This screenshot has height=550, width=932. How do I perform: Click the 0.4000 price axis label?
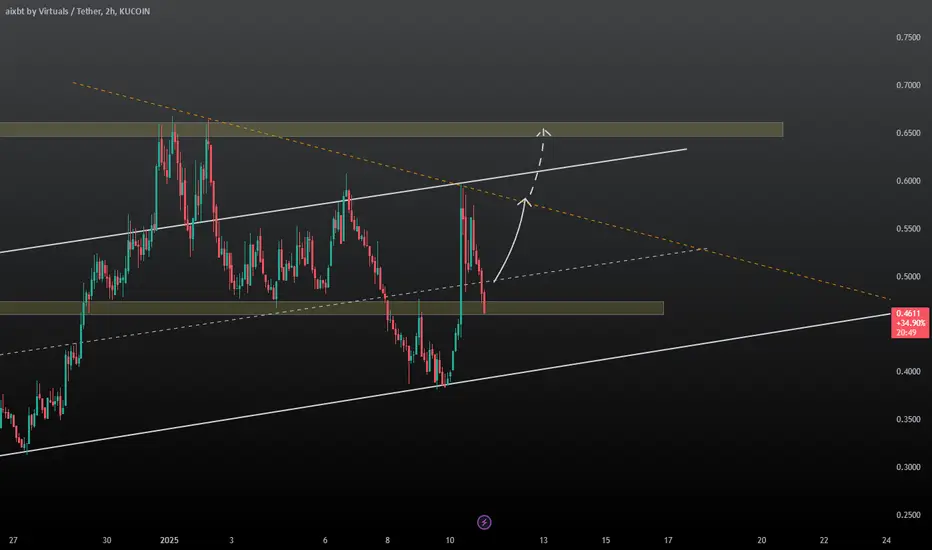pos(908,372)
